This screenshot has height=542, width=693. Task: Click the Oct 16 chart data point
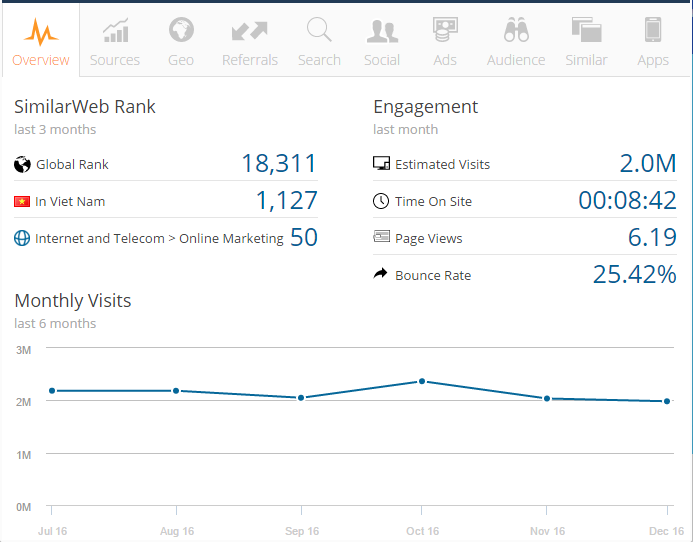422,381
